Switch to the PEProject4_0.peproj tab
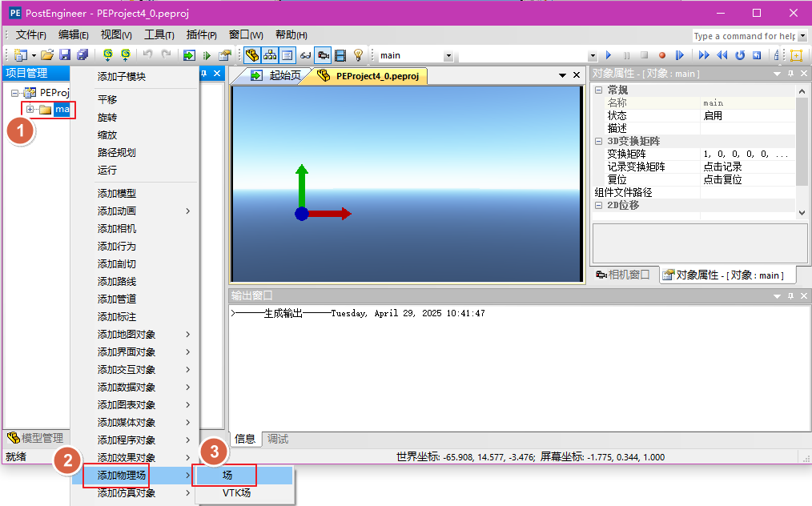Image resolution: width=812 pixels, height=506 pixels. pos(370,75)
